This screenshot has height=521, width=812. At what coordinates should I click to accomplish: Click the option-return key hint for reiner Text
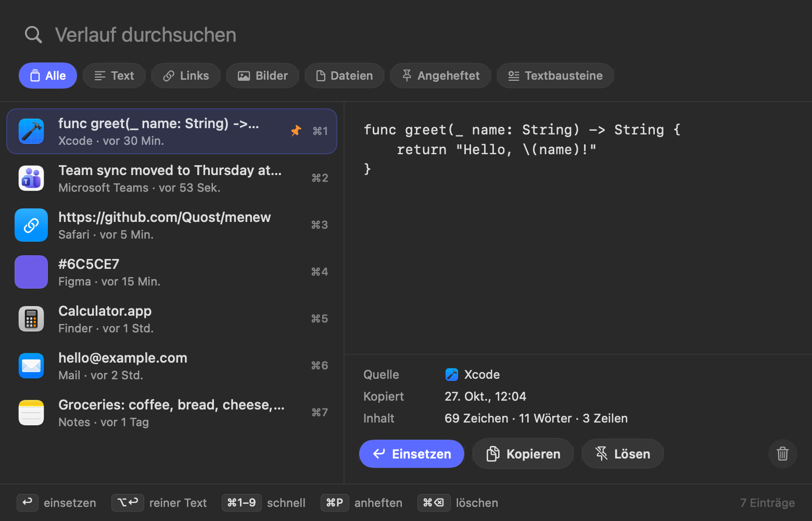tap(128, 503)
